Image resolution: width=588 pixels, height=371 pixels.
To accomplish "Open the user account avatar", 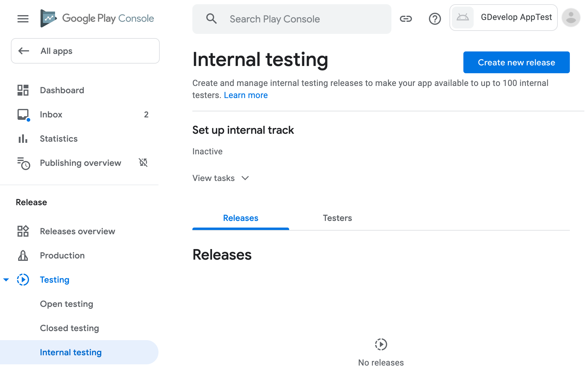I will (x=571, y=18).
